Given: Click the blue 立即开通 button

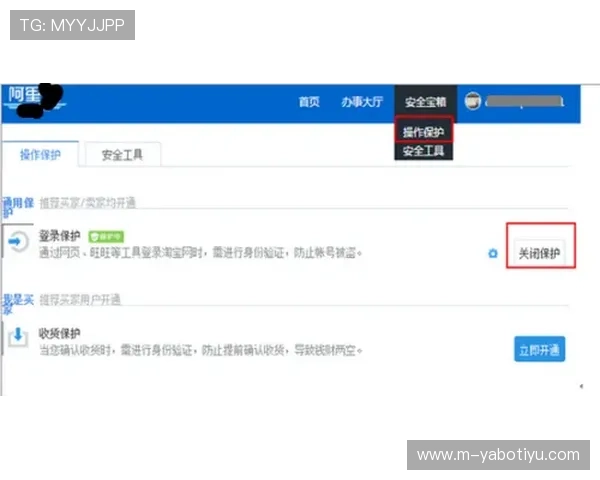Looking at the screenshot, I should click(539, 349).
